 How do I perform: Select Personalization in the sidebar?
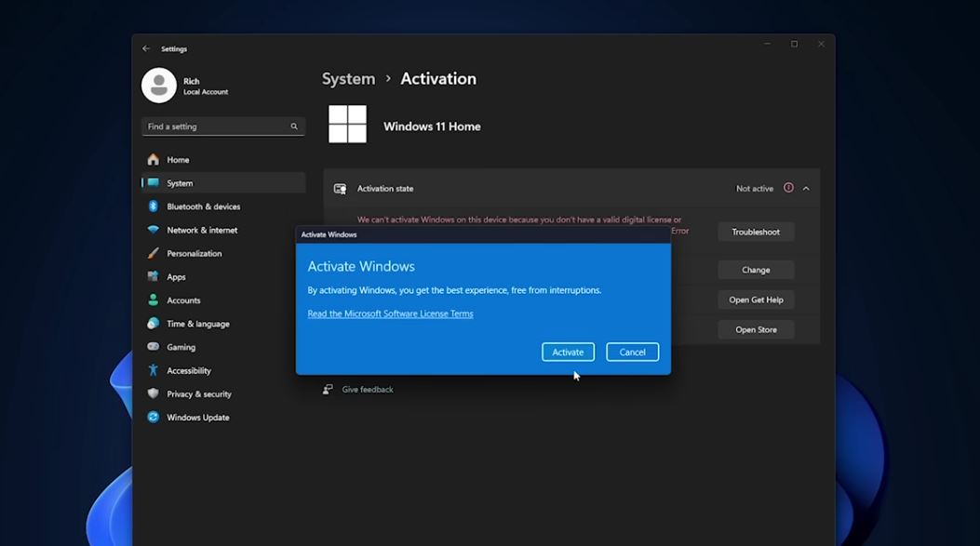[x=193, y=253]
